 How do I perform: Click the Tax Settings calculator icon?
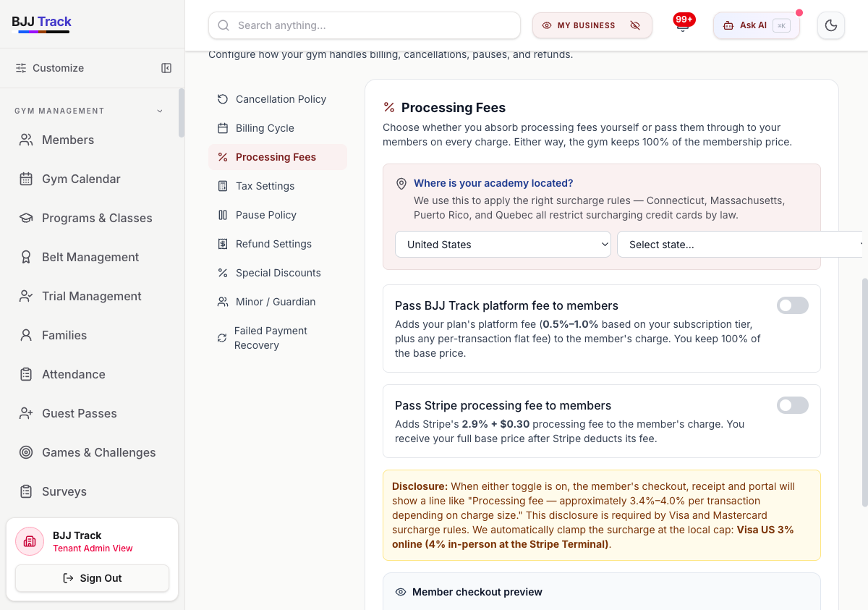[x=223, y=186]
